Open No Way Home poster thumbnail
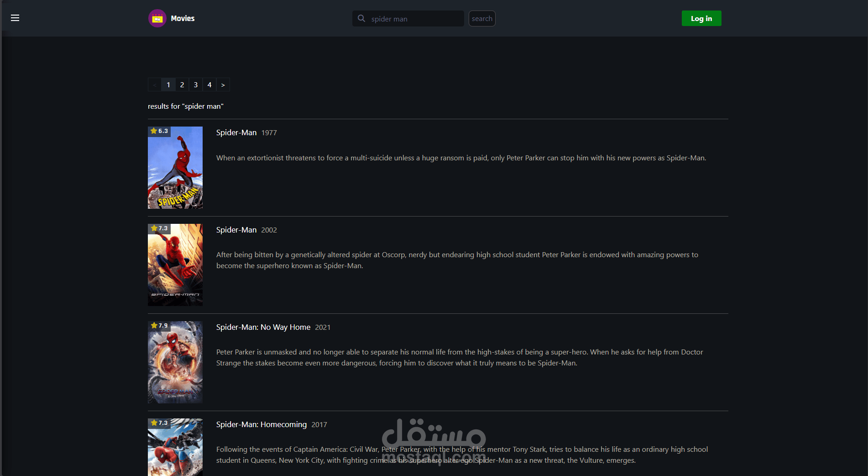Viewport: 868px width, 476px height. click(x=175, y=362)
